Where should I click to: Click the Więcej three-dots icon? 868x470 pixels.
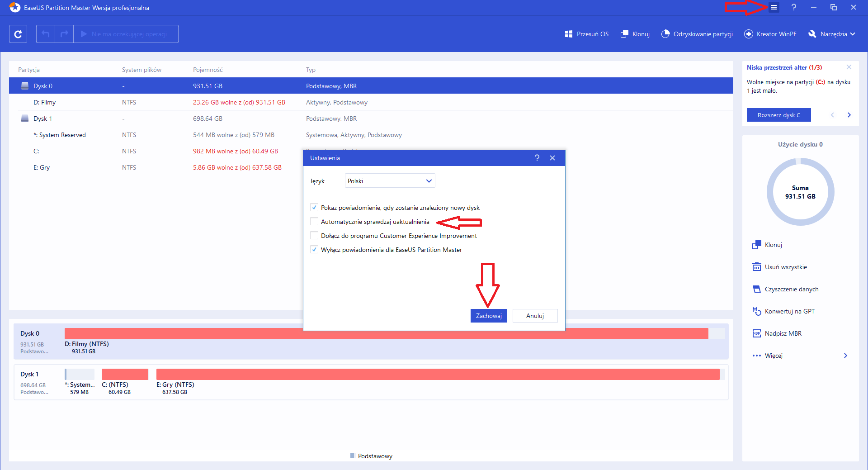pos(756,356)
